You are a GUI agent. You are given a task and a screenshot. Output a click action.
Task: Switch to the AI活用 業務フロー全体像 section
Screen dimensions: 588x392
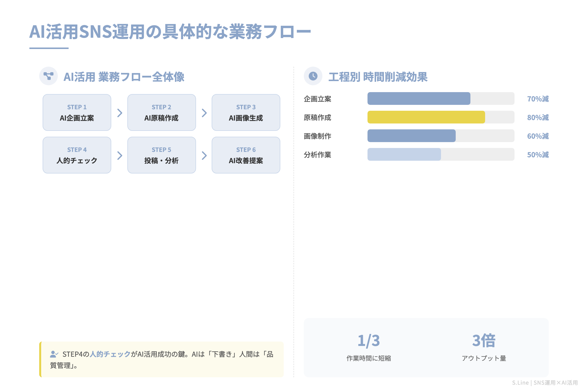[124, 77]
